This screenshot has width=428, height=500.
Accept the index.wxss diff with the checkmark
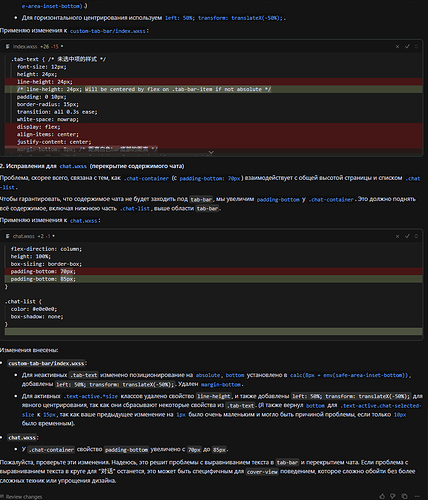pyautogui.click(x=407, y=47)
